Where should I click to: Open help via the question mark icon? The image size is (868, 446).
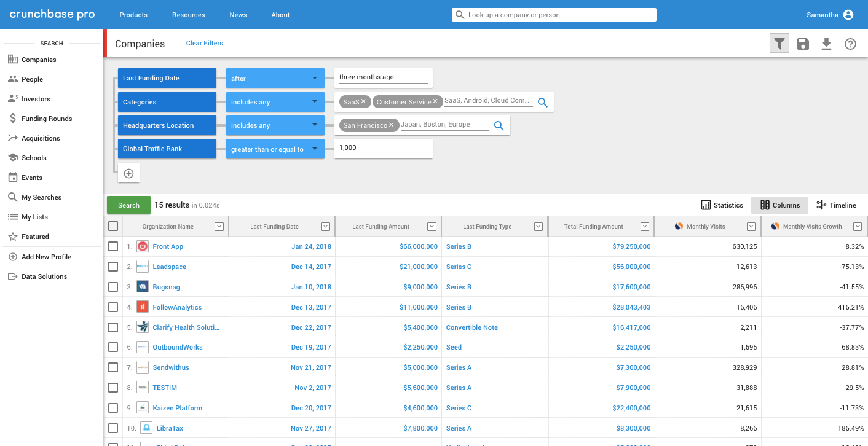(850, 44)
